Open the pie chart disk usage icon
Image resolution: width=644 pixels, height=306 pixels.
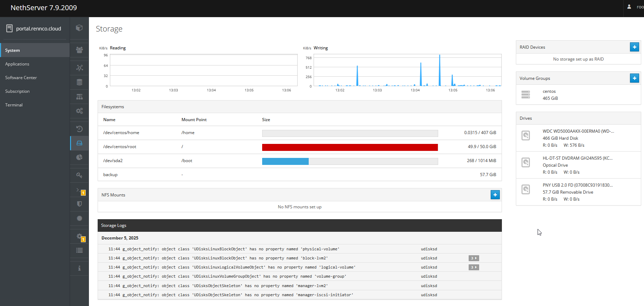pos(79,157)
